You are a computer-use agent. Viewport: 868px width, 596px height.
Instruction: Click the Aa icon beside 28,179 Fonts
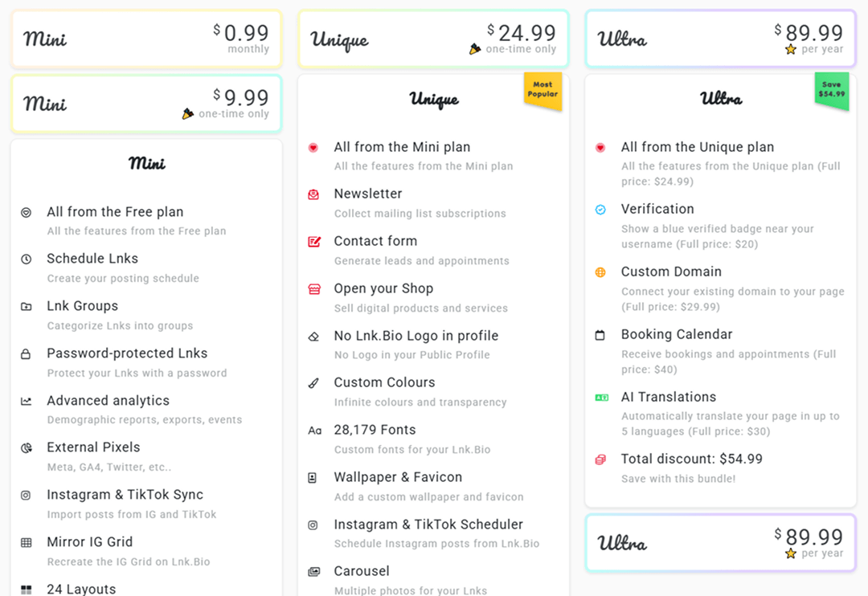314,430
